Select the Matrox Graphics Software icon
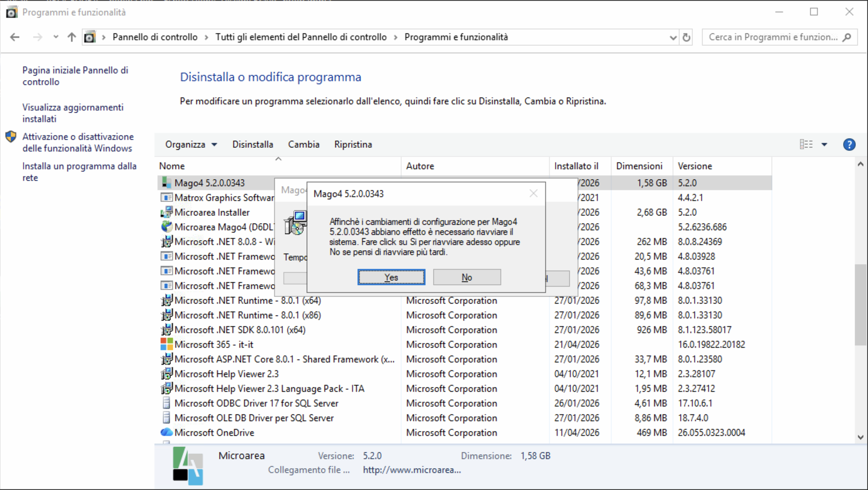 coord(166,197)
